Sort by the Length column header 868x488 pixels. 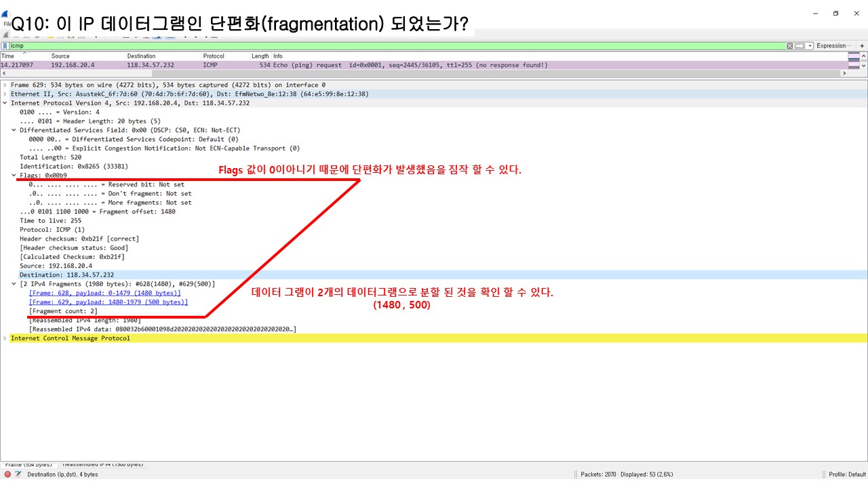pos(260,56)
